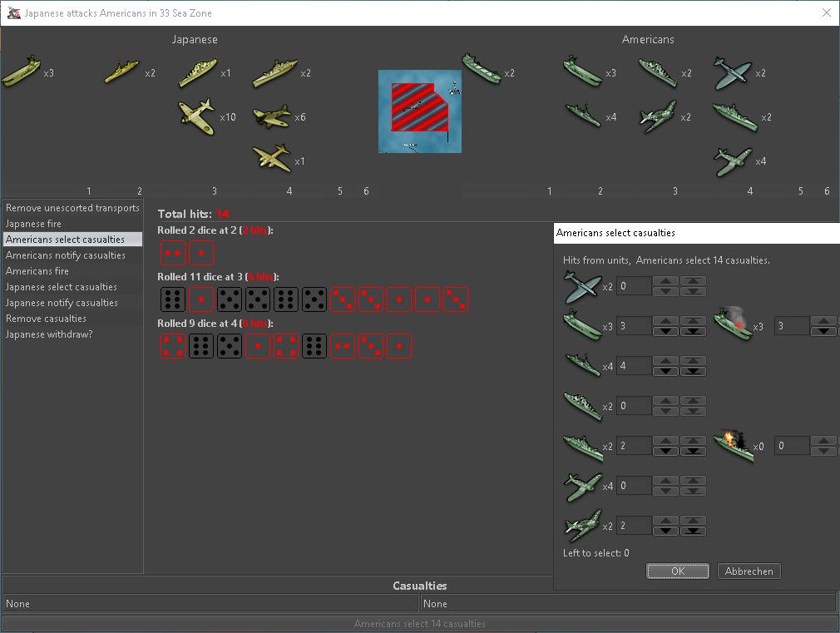Click the blue-gray plane icon in the casualty selection list

point(581,286)
